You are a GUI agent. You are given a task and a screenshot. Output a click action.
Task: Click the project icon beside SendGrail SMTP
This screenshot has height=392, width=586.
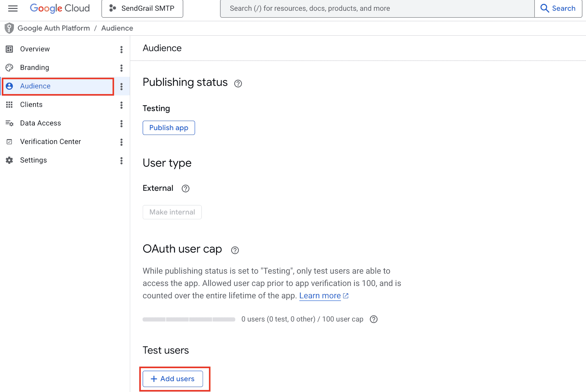(x=113, y=8)
